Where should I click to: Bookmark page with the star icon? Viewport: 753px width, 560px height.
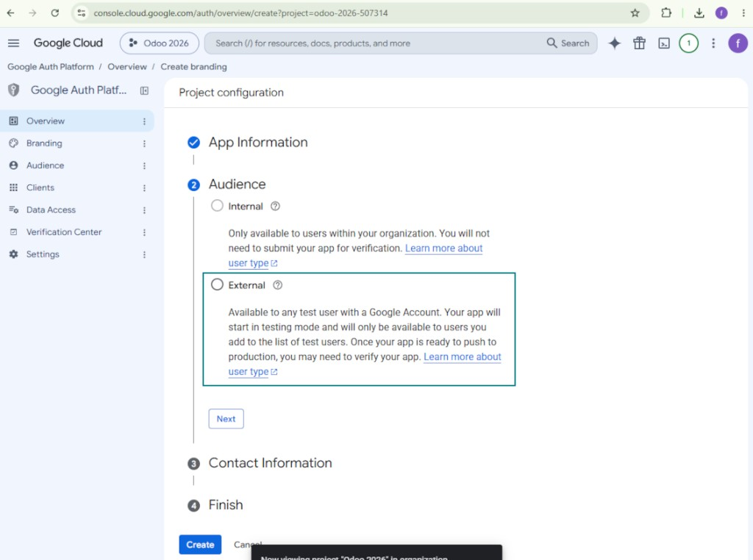pyautogui.click(x=635, y=13)
